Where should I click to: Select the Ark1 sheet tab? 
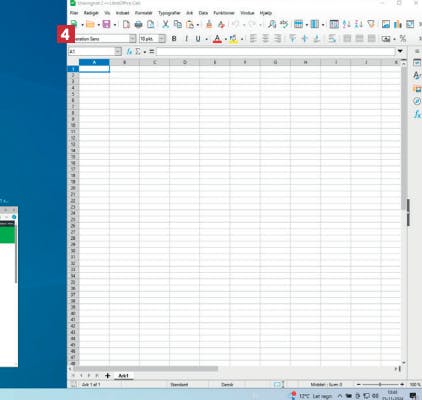pos(123,376)
